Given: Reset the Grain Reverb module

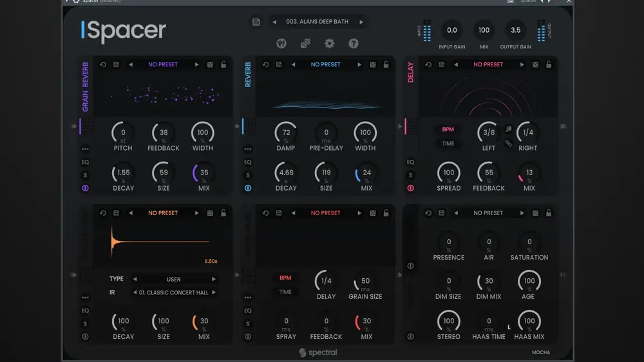Looking at the screenshot, I should click(x=103, y=64).
